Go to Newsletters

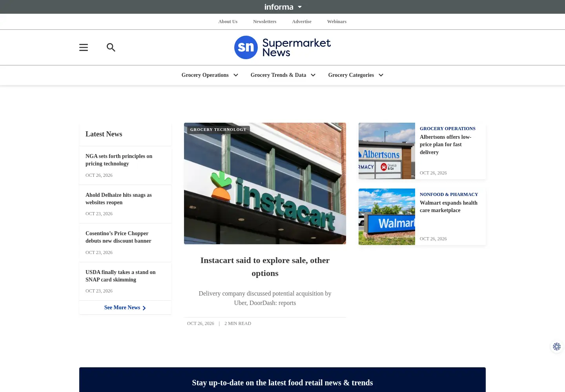click(x=265, y=22)
